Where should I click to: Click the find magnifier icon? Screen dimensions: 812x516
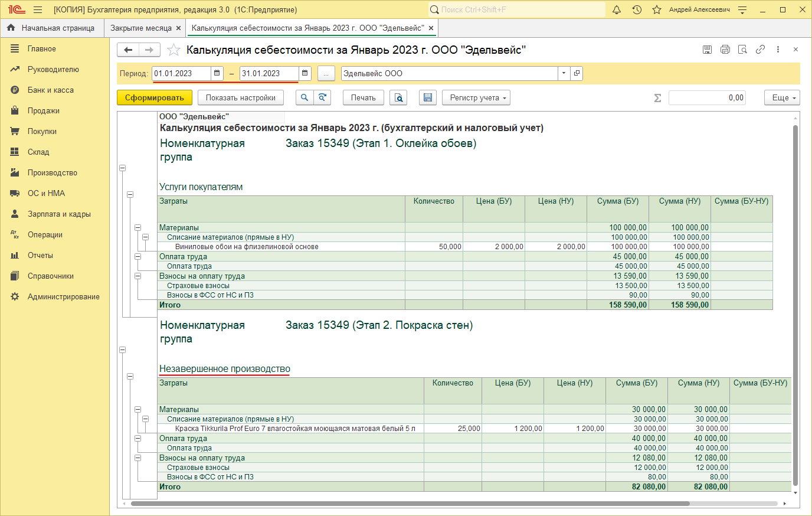click(x=304, y=97)
